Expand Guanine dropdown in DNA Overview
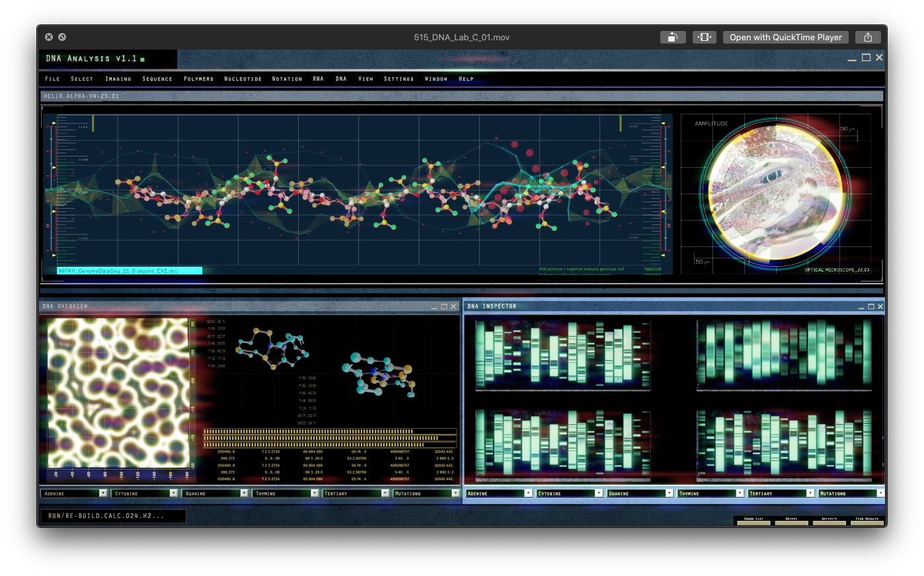924x576 pixels. (244, 493)
